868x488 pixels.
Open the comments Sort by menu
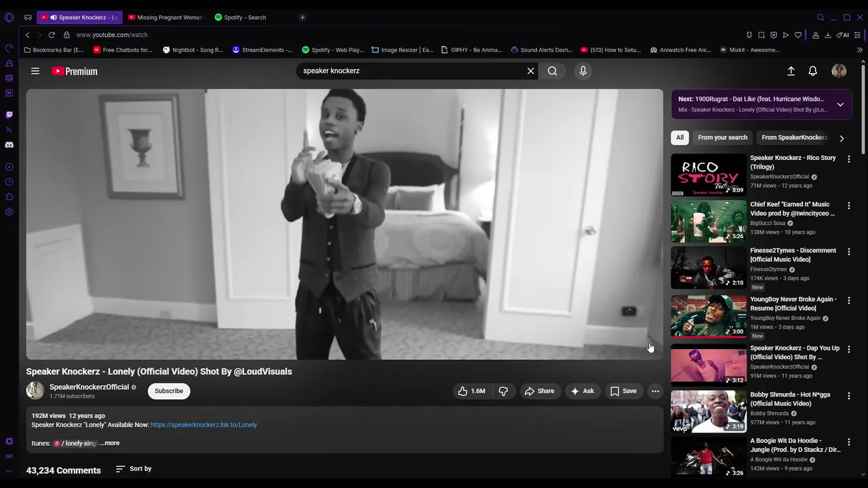134,469
